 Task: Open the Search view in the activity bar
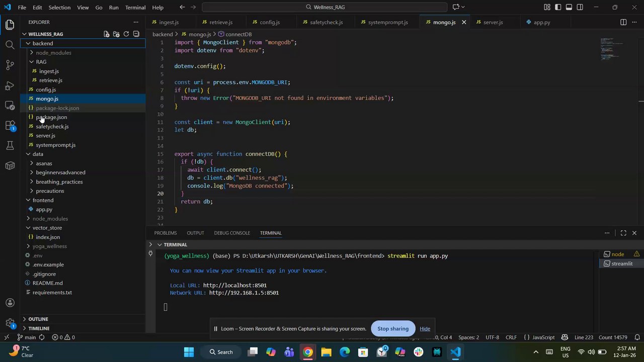[x=10, y=45]
